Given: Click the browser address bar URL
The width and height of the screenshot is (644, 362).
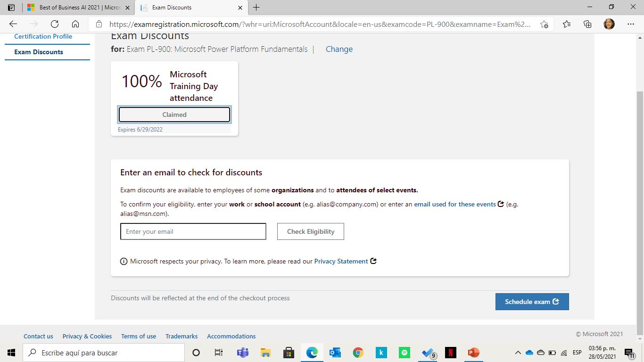Looking at the screenshot, I should (320, 24).
